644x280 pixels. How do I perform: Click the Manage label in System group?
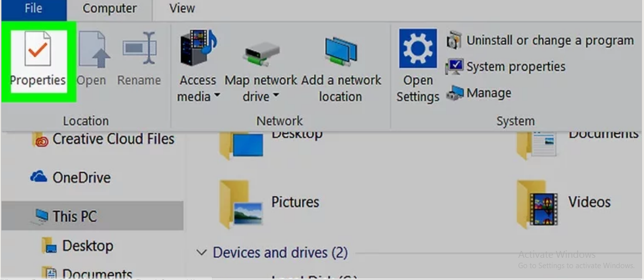pos(489,93)
